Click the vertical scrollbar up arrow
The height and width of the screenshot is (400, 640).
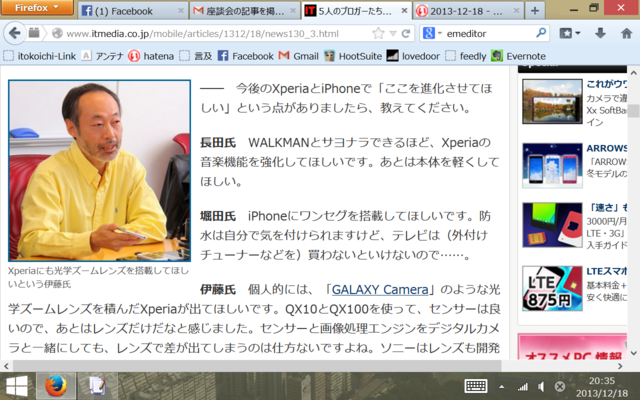coord(633,73)
